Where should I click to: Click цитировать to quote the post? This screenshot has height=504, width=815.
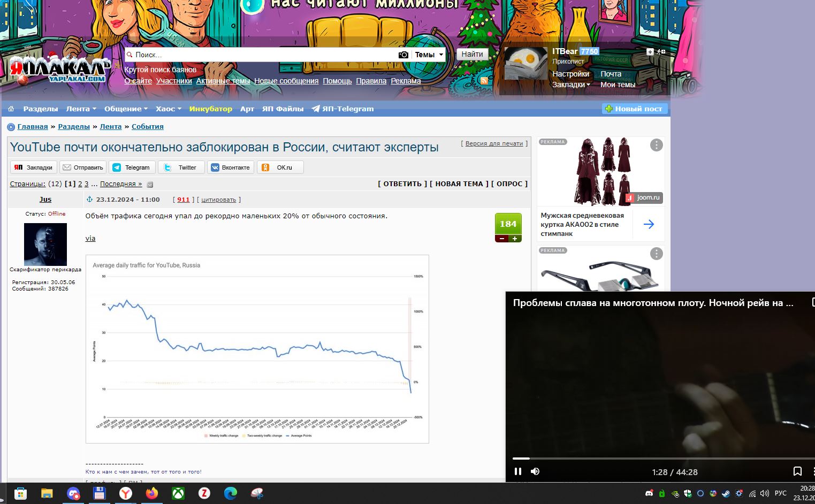(x=219, y=200)
